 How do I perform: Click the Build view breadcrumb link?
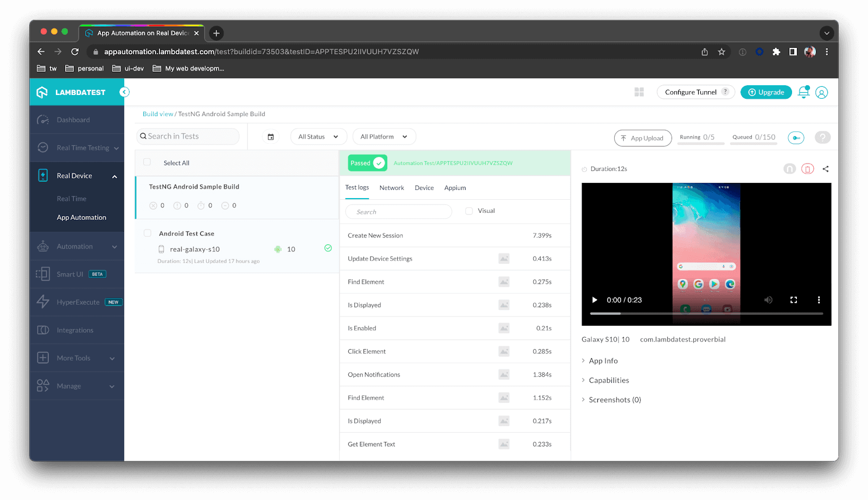click(157, 113)
